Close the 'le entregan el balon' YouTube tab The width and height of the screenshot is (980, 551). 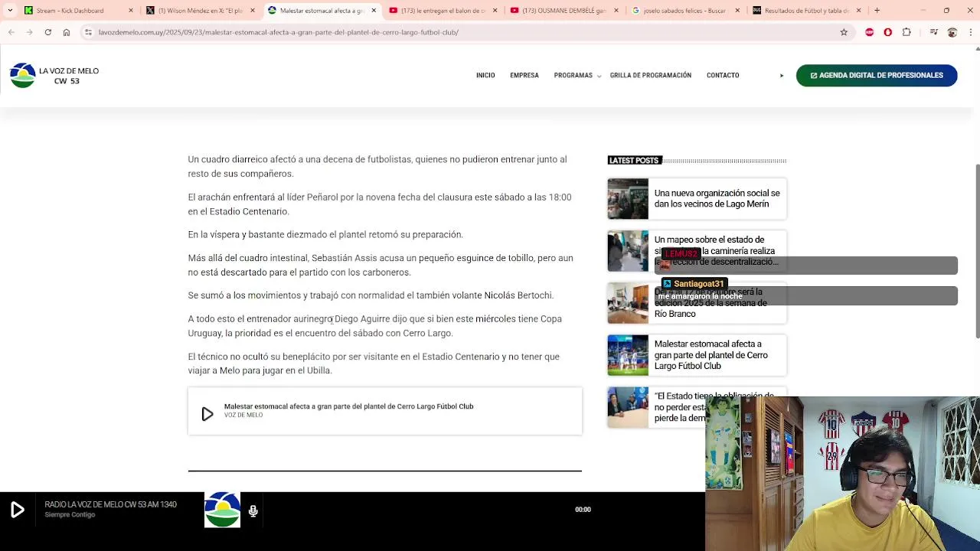coord(495,11)
